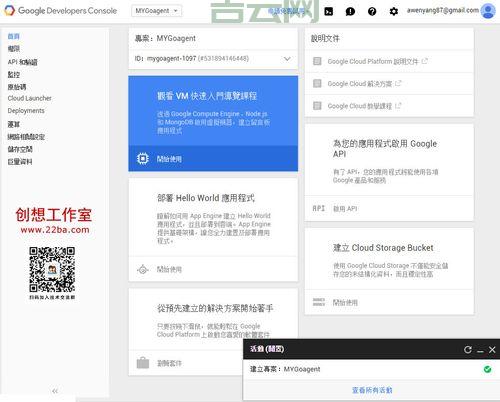Open API 和驗證 in the sidebar

tap(23, 62)
